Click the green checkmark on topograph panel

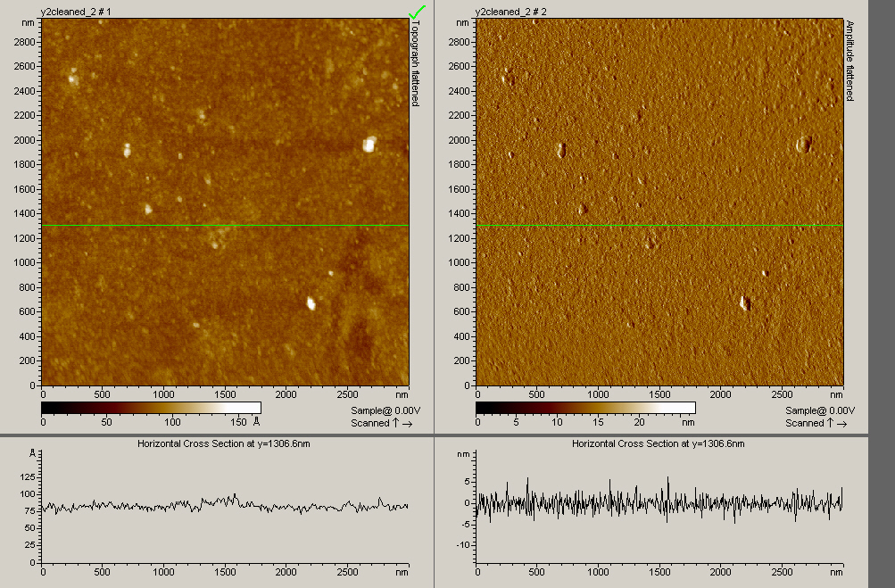tap(417, 12)
